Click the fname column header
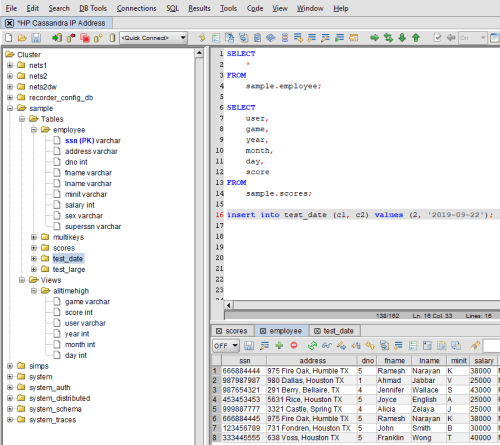This screenshot has width=500, height=445. 394,361
